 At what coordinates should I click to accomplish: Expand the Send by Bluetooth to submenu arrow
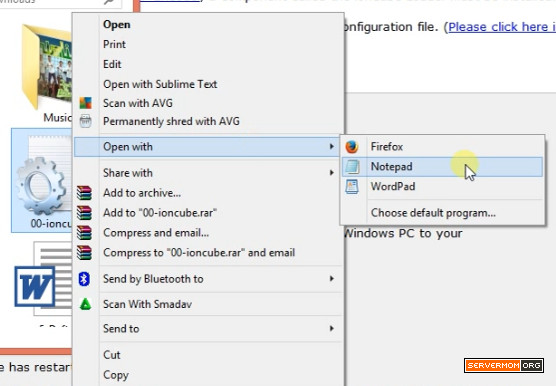[332, 279]
